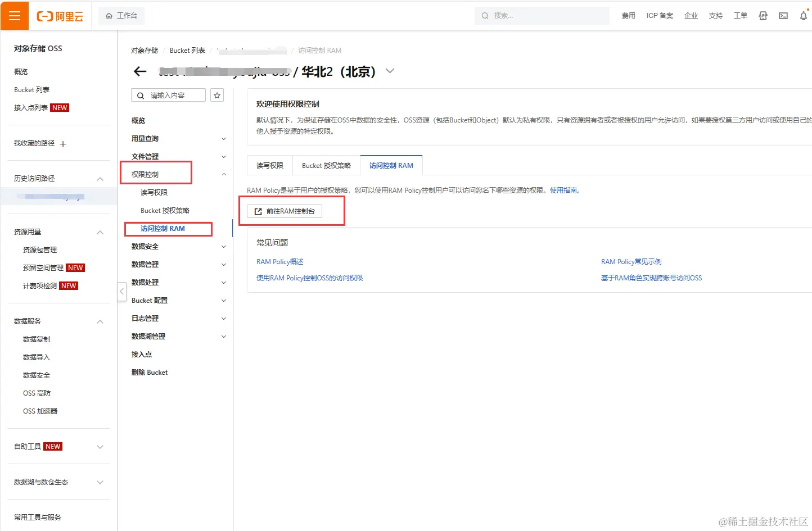Click the 阿里云 logo
The width and height of the screenshot is (812, 531).
(60, 16)
